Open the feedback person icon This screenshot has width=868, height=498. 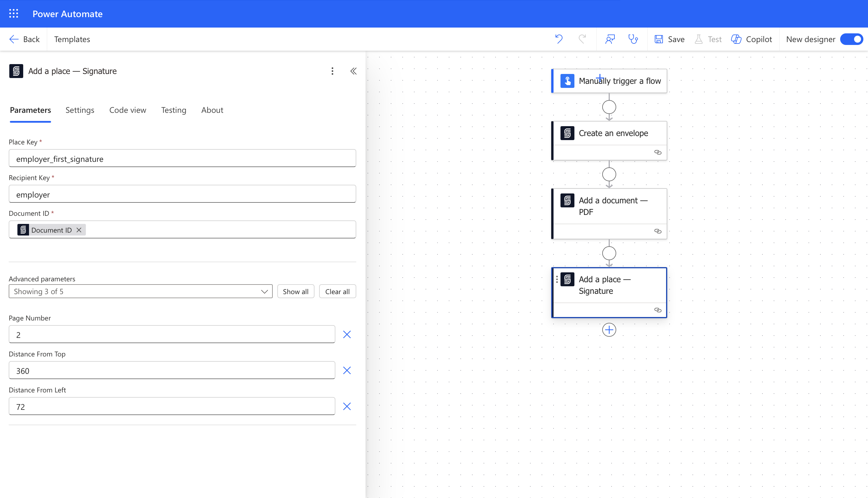610,39
